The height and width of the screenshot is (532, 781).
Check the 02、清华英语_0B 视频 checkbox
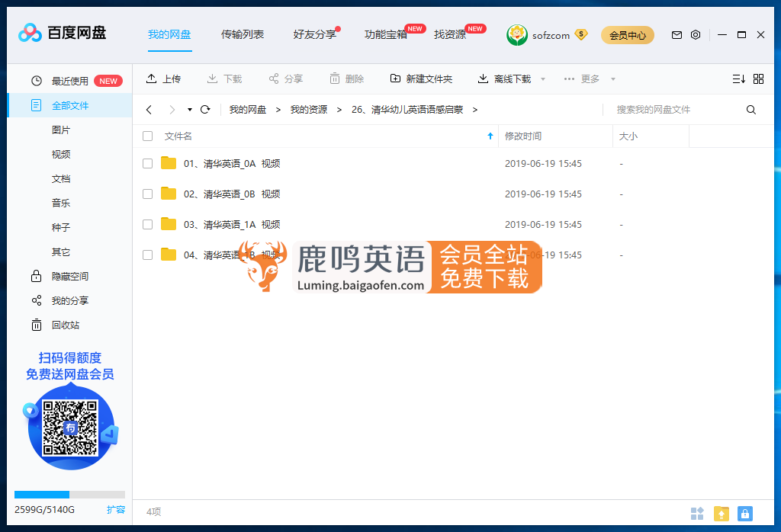147,194
